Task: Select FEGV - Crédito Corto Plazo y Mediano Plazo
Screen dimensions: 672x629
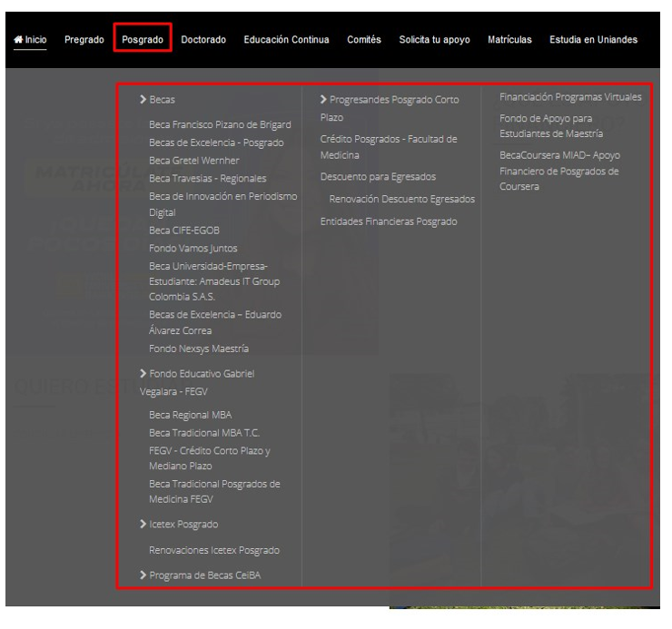Action: [x=209, y=458]
